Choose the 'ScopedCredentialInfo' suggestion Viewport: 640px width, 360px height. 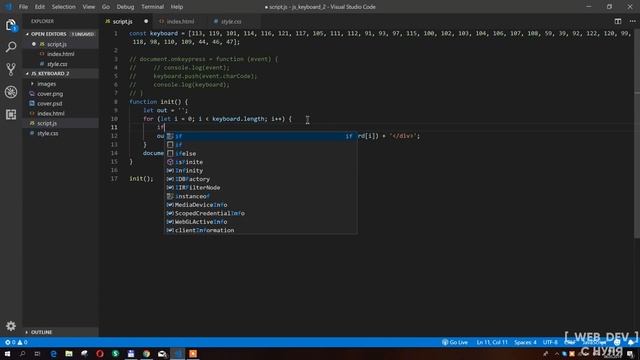point(261,213)
